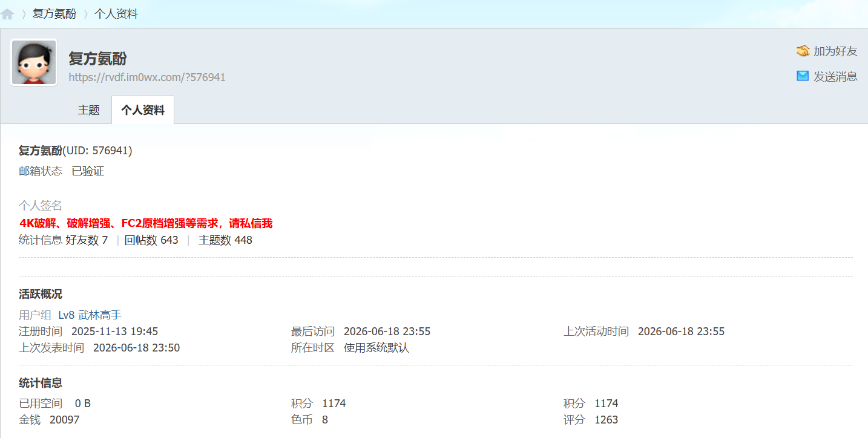
Task: Click the 色币 value 8
Action: point(325,420)
